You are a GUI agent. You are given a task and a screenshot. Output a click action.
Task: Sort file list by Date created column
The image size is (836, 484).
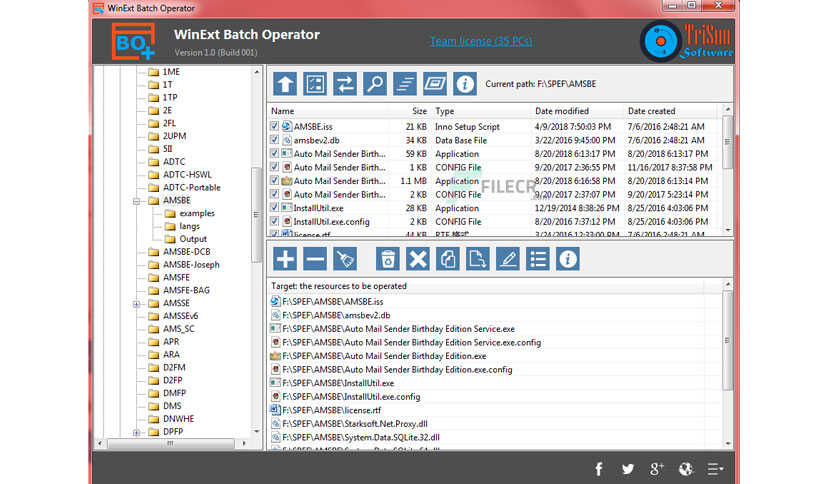click(670, 111)
